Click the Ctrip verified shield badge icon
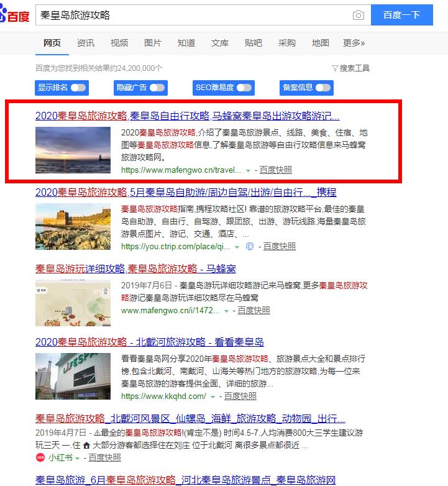The image size is (448, 486). (x=249, y=246)
